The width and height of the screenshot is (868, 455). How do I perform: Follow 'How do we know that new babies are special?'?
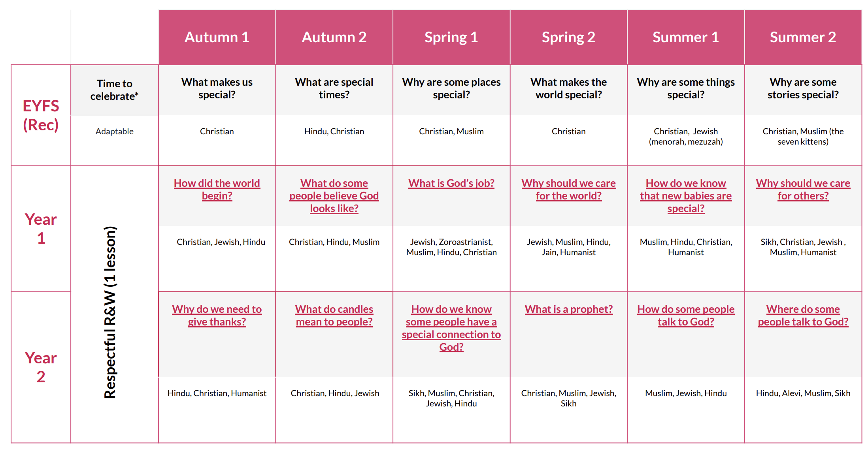[686, 196]
